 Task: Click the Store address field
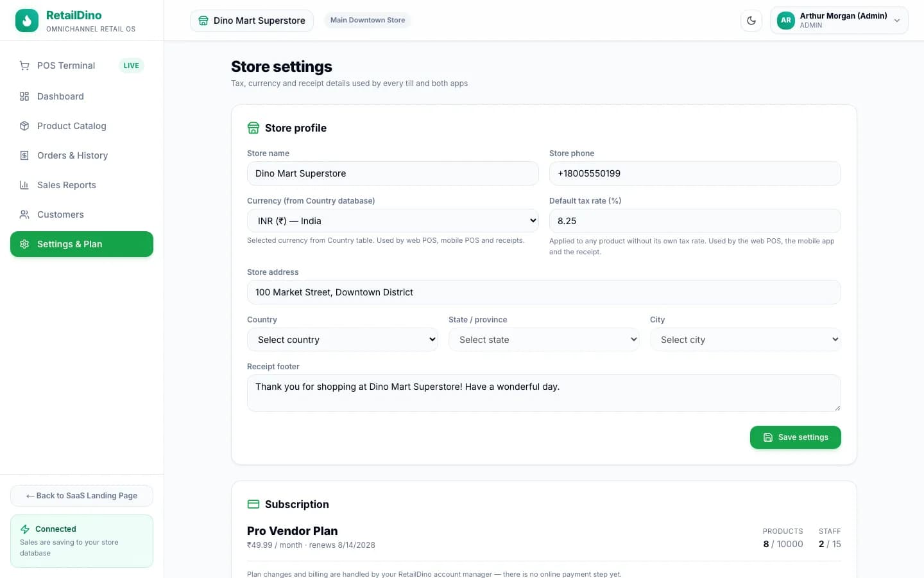[x=544, y=292]
